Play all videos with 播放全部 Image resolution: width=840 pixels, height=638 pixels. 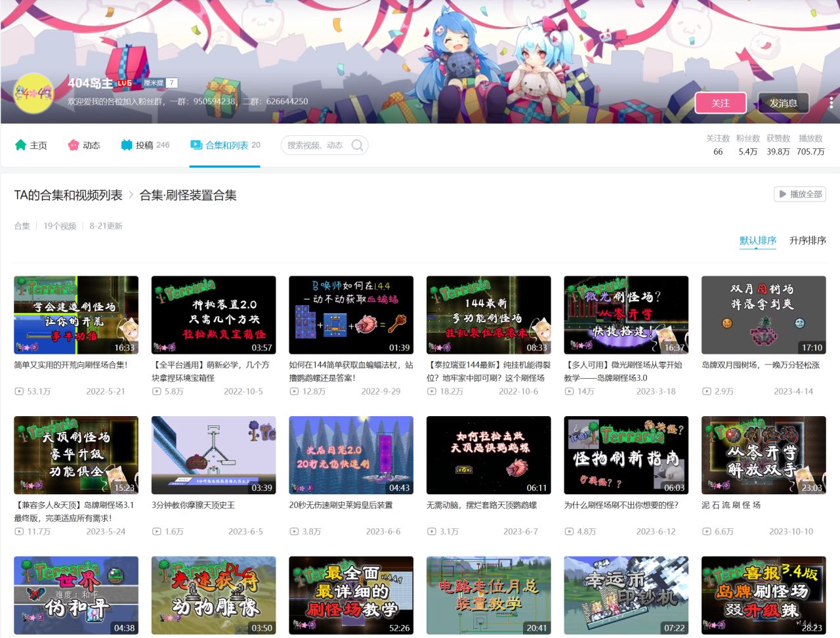[800, 194]
